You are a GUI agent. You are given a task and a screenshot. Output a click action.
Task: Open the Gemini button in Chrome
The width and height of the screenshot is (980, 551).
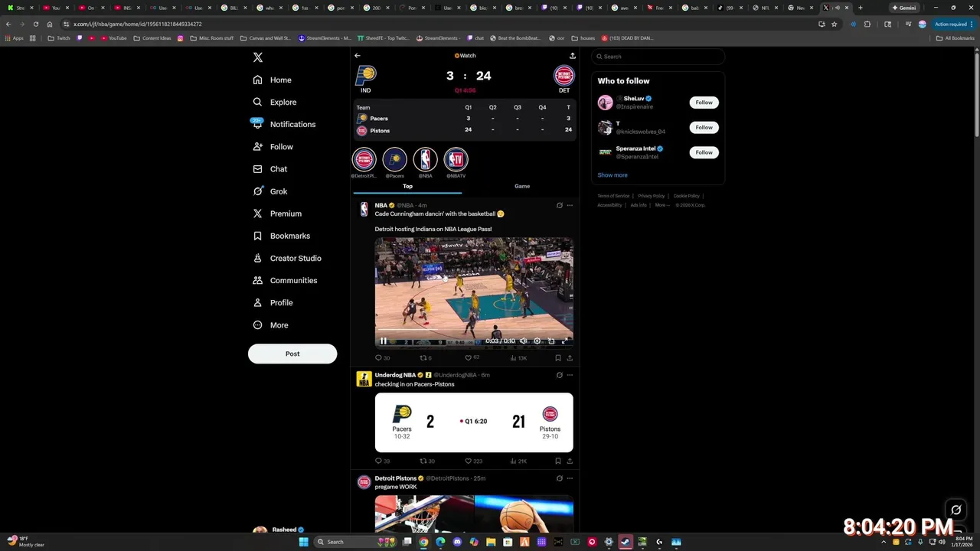coord(903,8)
